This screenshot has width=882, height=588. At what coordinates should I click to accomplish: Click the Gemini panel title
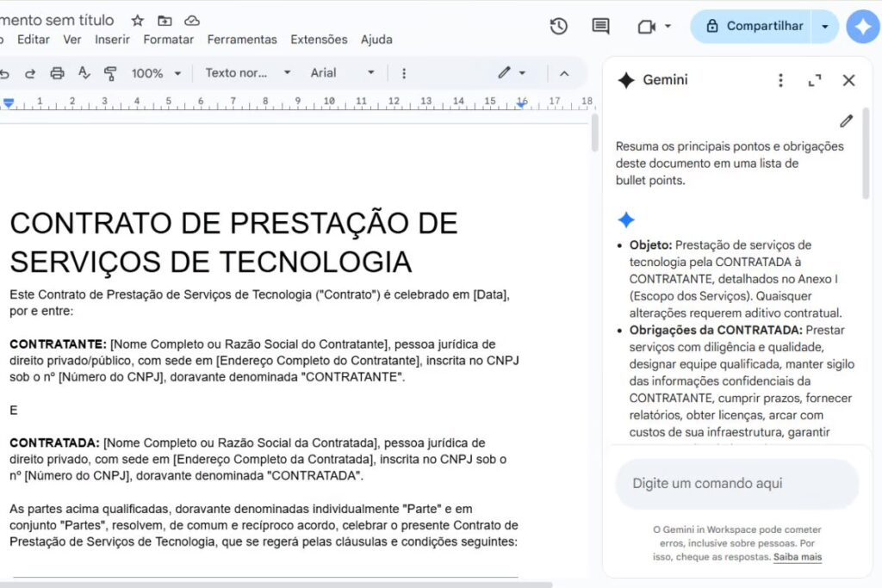pyautogui.click(x=665, y=80)
